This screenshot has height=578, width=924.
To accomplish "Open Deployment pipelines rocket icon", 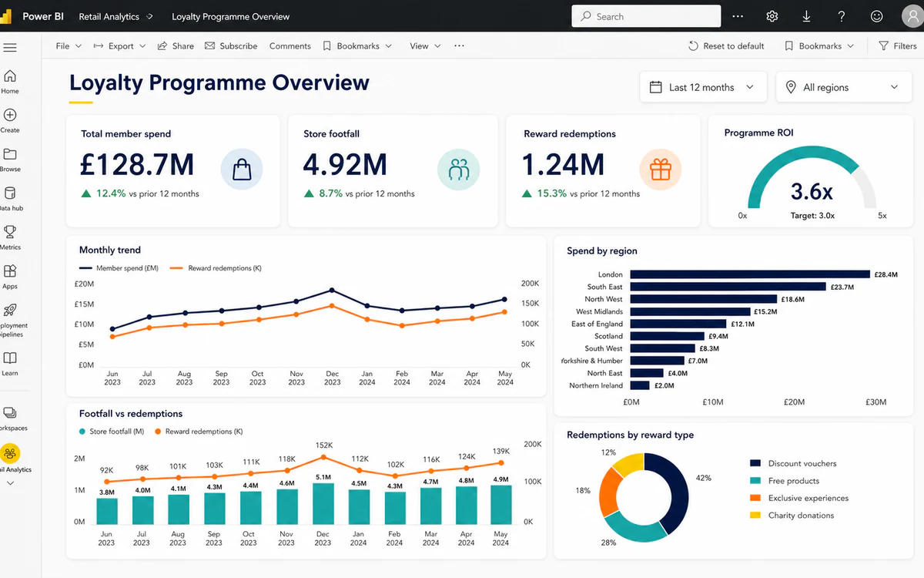I will point(10,310).
